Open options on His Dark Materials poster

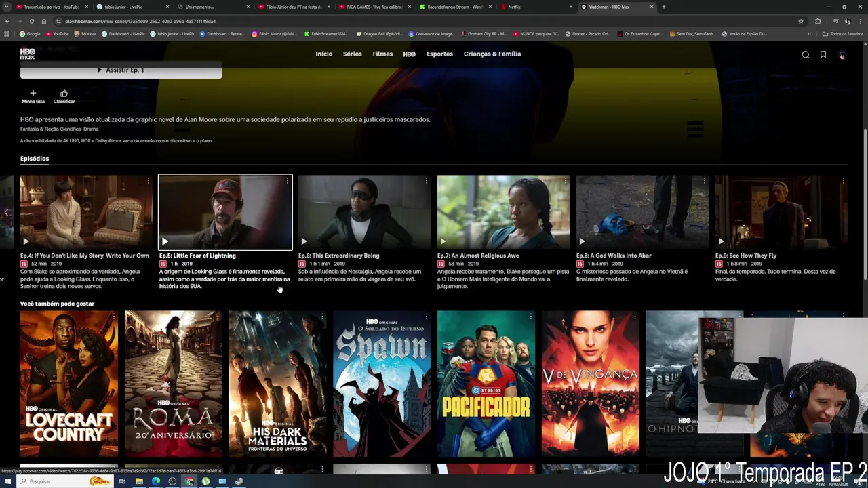pyautogui.click(x=322, y=317)
